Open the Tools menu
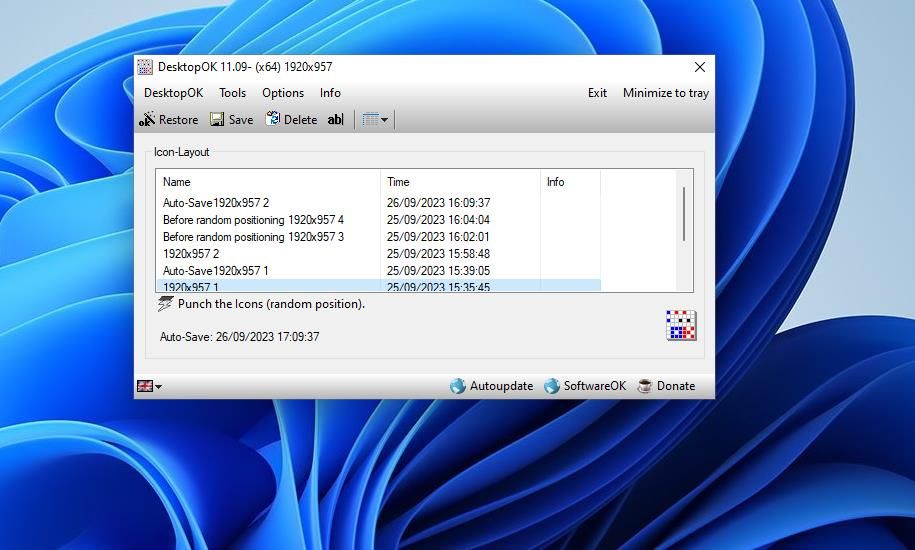 coord(232,93)
